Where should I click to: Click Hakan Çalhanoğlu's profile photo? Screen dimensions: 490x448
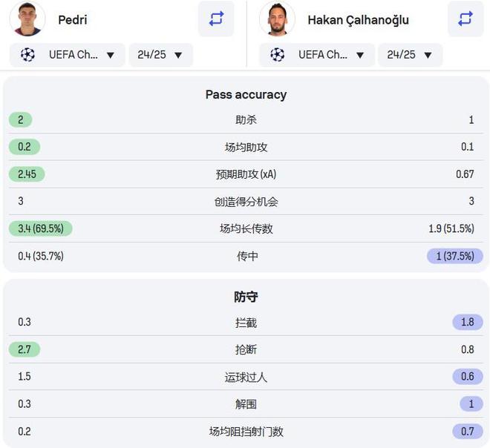(x=277, y=19)
